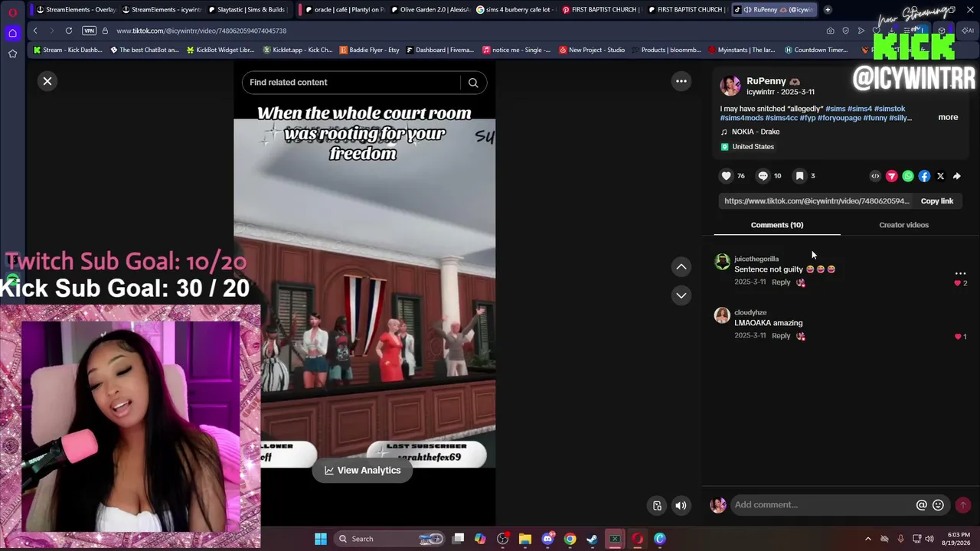Image resolution: width=980 pixels, height=551 pixels.
Task: Click the tiktok.com address bar URL
Action: pyautogui.click(x=202, y=31)
